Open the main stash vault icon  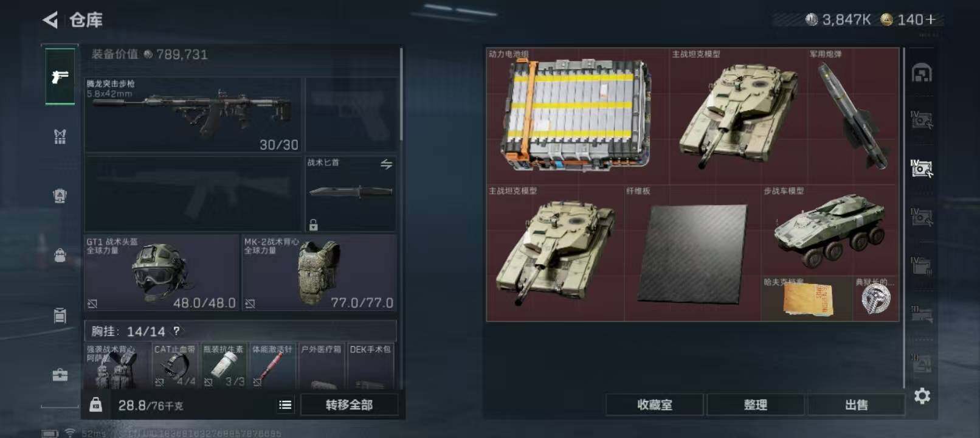(x=922, y=73)
